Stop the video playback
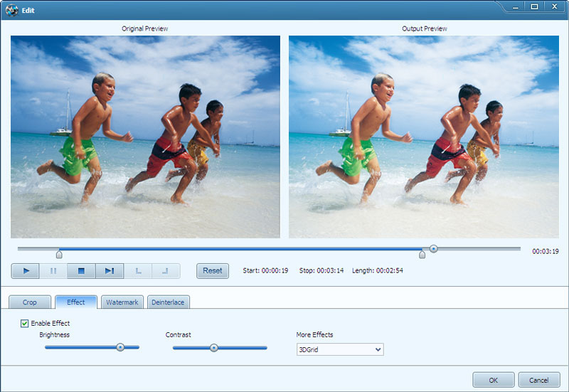The width and height of the screenshot is (569, 392). tap(81, 271)
